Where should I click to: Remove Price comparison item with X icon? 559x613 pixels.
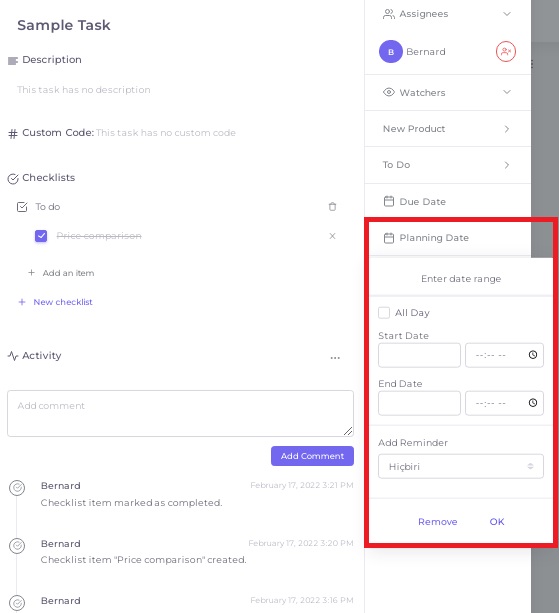click(x=332, y=236)
